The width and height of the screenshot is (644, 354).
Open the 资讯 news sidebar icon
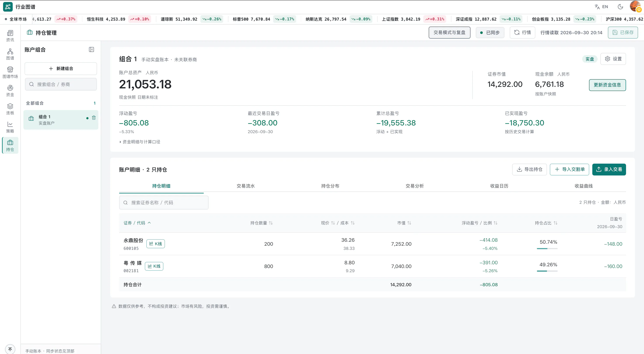[x=10, y=36]
